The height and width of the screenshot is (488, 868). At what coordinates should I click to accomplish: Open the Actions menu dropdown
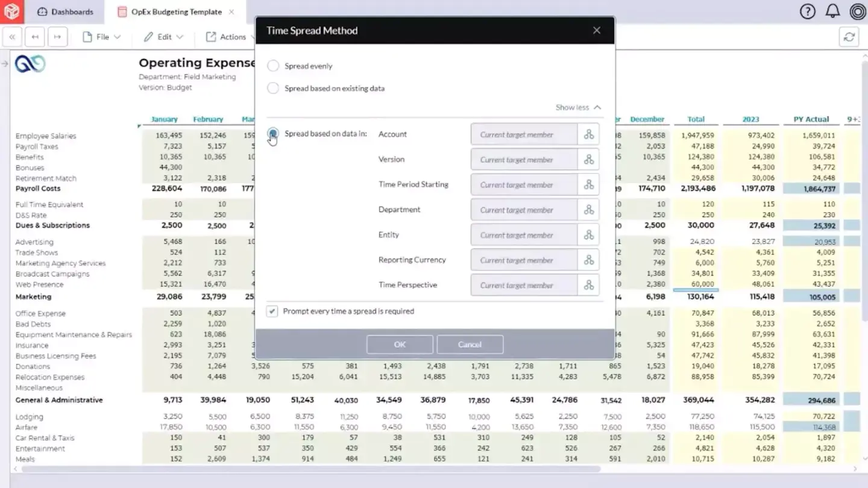pos(230,37)
